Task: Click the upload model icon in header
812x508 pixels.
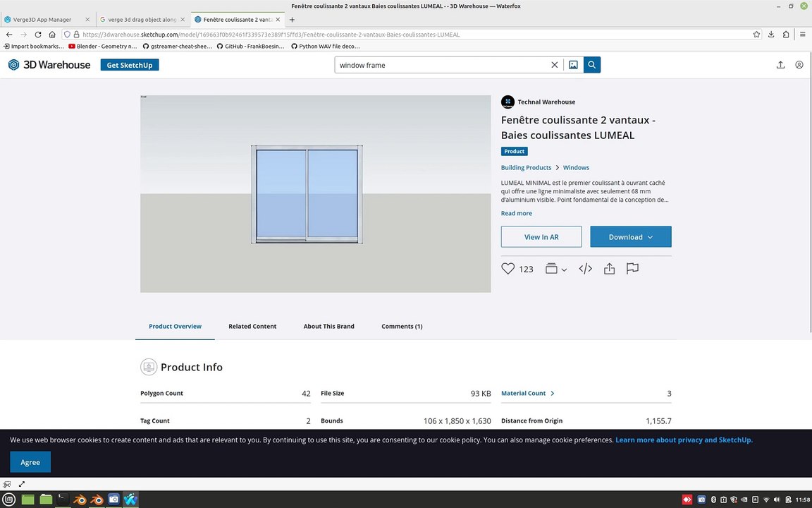Action: [x=780, y=65]
